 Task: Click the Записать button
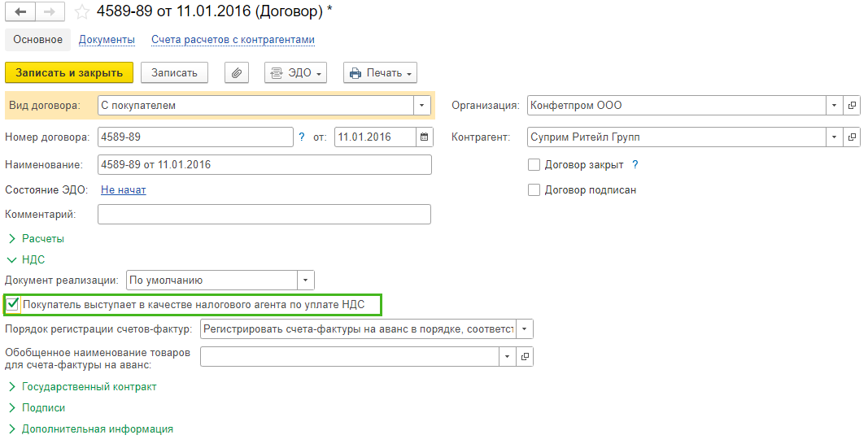point(174,73)
